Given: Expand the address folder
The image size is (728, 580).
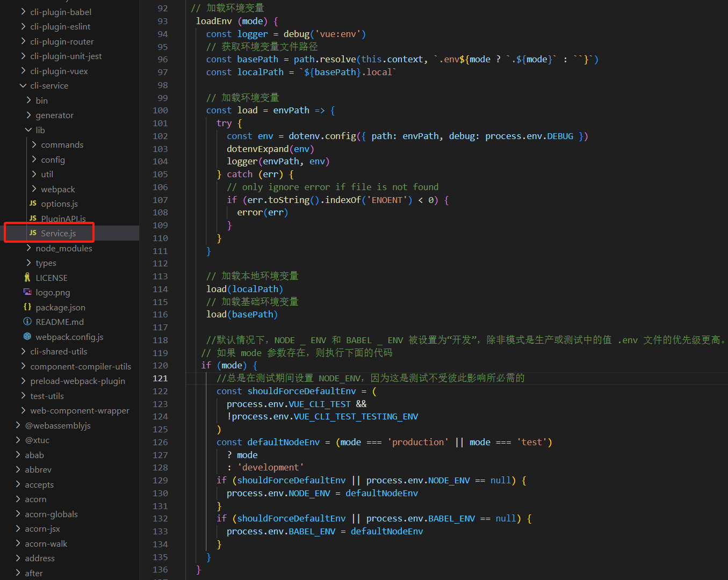Looking at the screenshot, I should point(18,558).
